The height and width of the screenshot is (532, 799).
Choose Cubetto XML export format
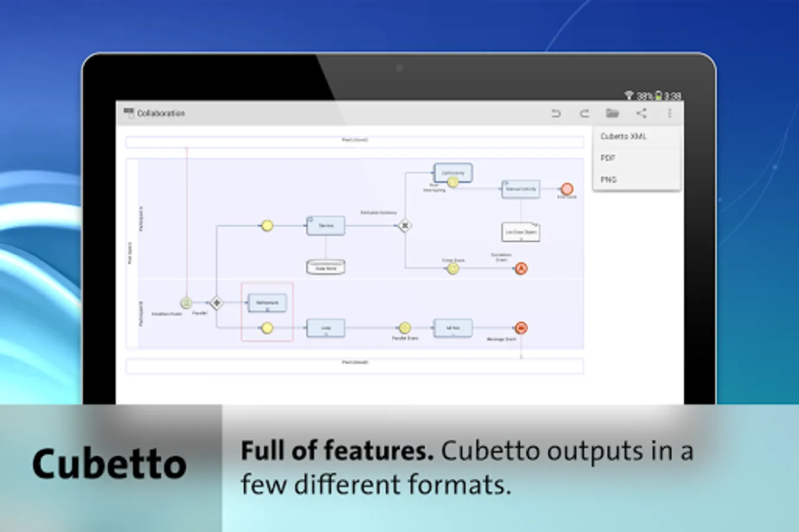(636, 136)
